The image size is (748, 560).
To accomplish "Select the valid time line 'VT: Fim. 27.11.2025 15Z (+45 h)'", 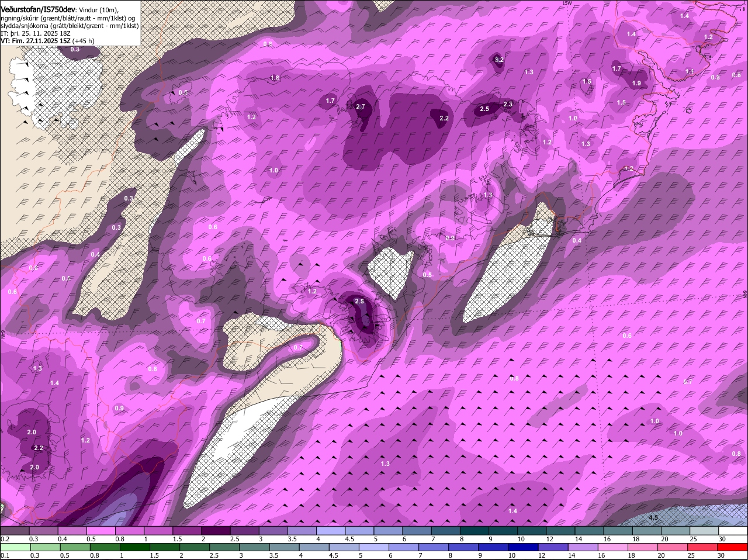I will [47, 41].
